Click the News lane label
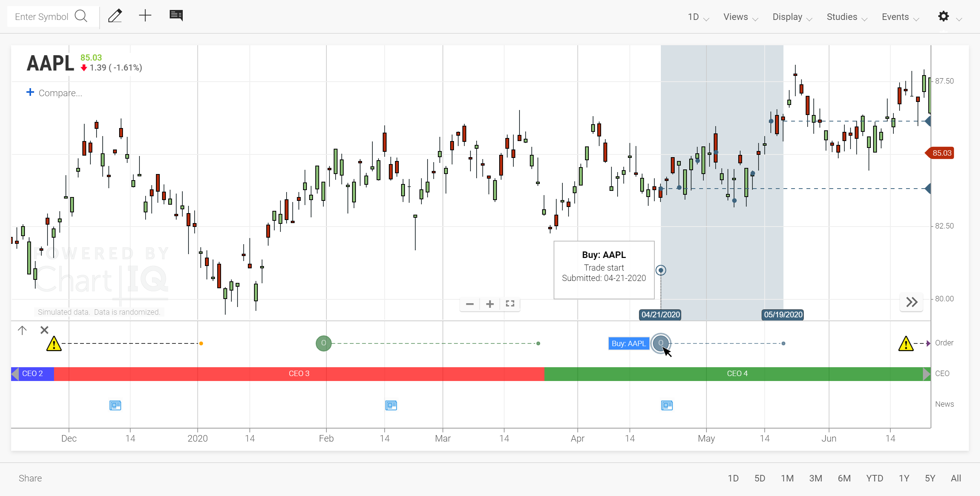Viewport: 980px width, 496px height. pos(944,404)
